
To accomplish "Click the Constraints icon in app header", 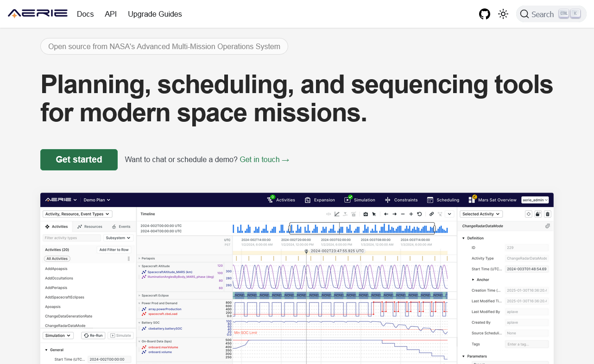I will 388,200.
